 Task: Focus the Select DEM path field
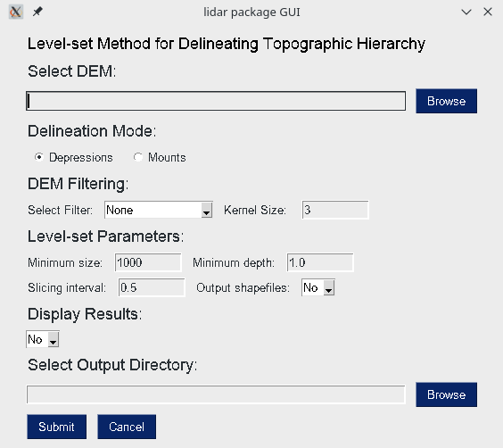pyautogui.click(x=216, y=101)
